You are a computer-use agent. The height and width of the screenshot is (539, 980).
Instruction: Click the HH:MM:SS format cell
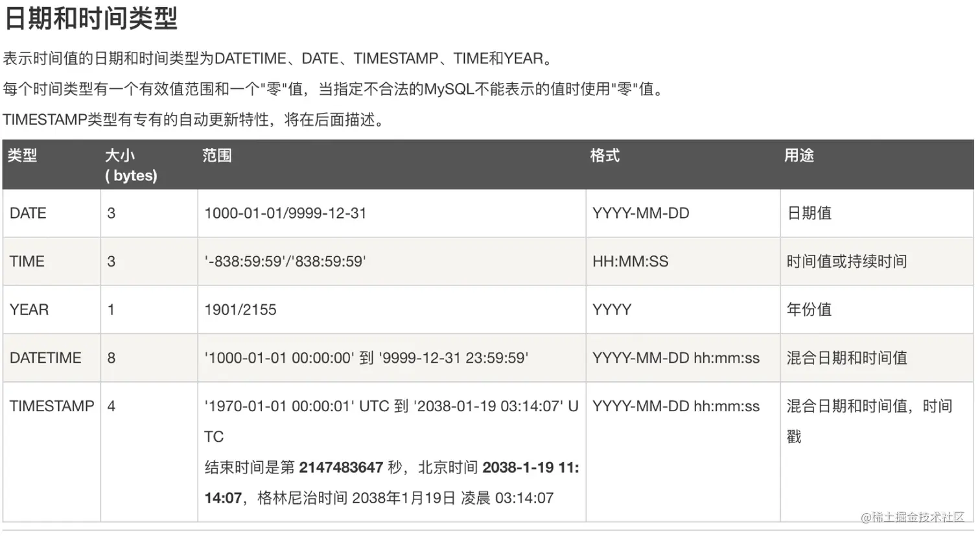630,261
